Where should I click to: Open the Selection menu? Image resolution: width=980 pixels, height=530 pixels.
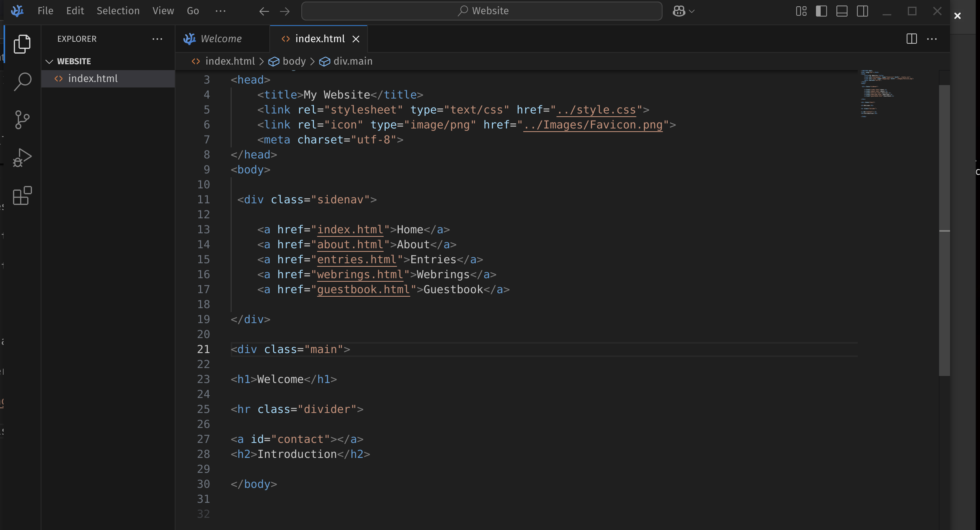pos(118,11)
